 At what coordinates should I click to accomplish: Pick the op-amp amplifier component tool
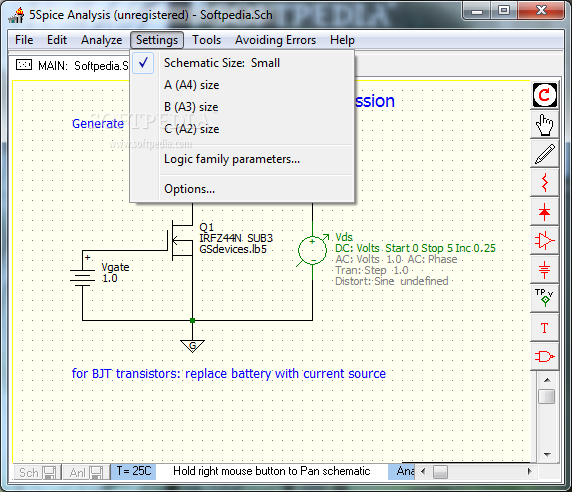click(545, 240)
